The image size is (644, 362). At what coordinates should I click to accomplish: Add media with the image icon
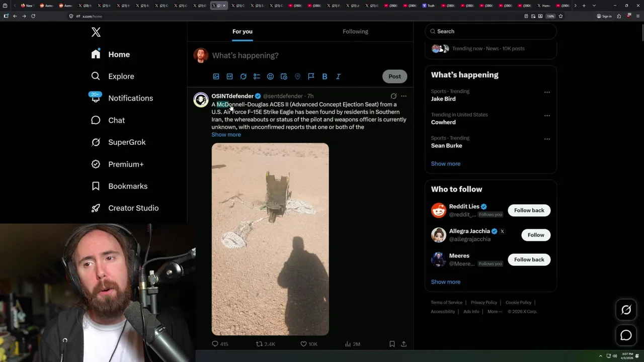click(216, 76)
